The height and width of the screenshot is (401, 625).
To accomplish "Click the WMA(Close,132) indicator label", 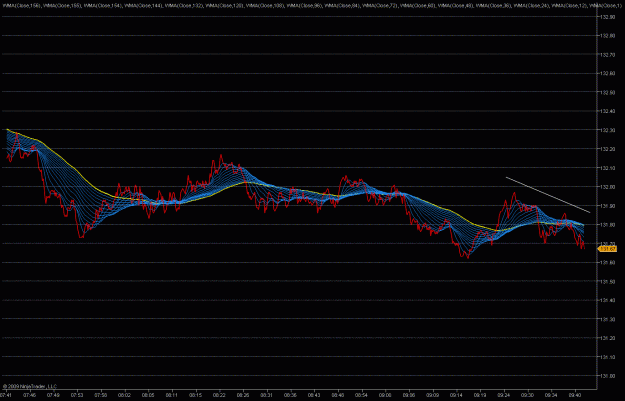I will click(x=184, y=6).
